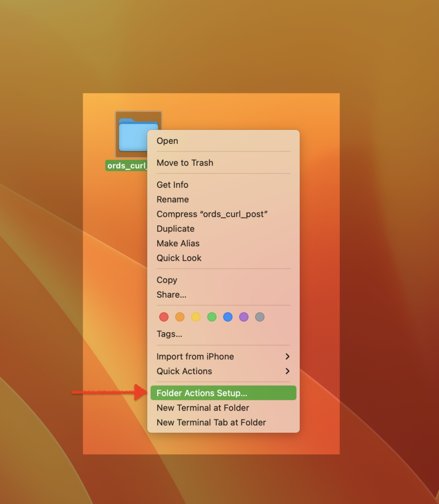Choose Rename from the menu
The width and height of the screenshot is (439, 504).
pyautogui.click(x=172, y=199)
